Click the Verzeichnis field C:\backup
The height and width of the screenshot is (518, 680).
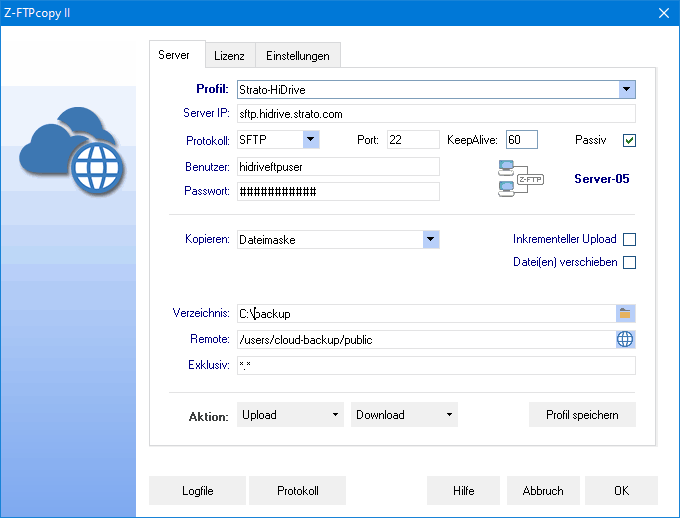[x=426, y=313]
